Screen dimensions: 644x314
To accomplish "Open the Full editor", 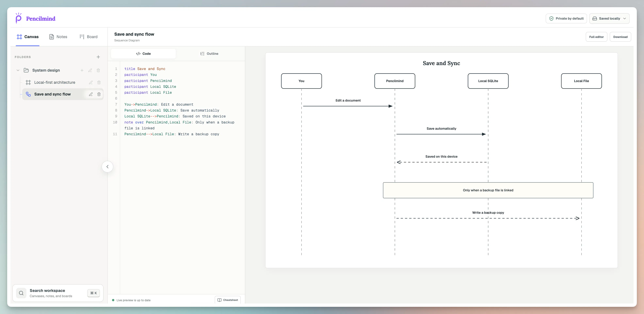I will pyautogui.click(x=596, y=37).
